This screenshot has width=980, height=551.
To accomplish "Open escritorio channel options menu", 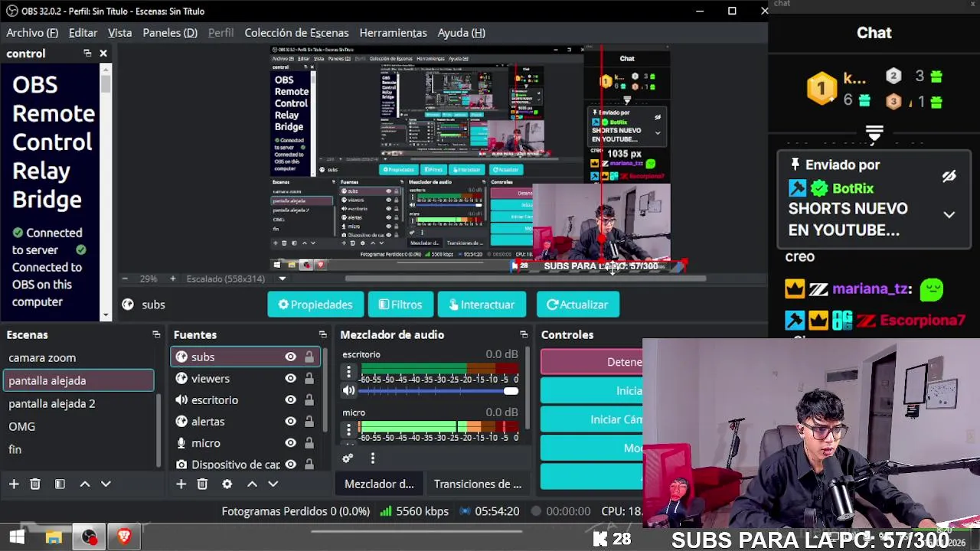I will tap(349, 372).
